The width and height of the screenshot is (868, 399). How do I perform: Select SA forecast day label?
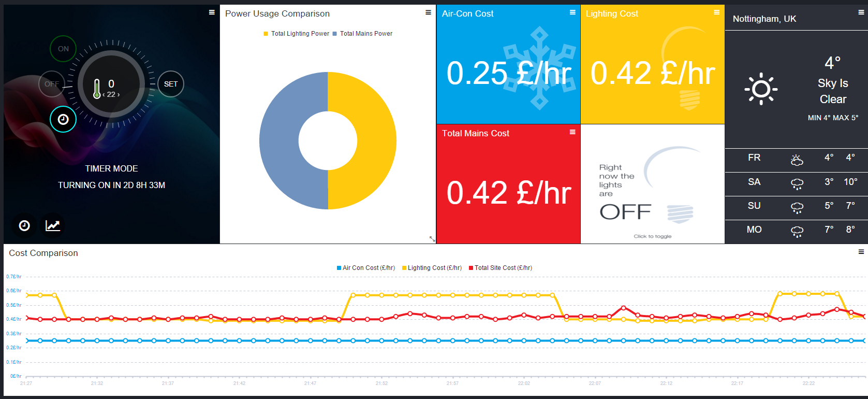754,182
